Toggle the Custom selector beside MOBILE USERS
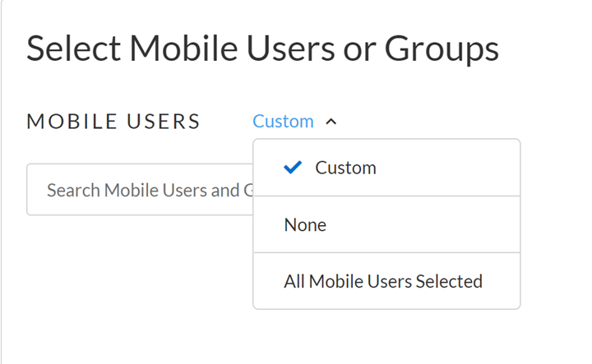Screen dimensions: 592x364 point(294,122)
